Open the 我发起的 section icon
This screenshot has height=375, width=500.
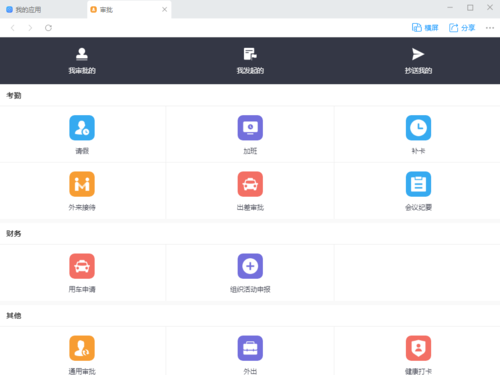[x=250, y=54]
